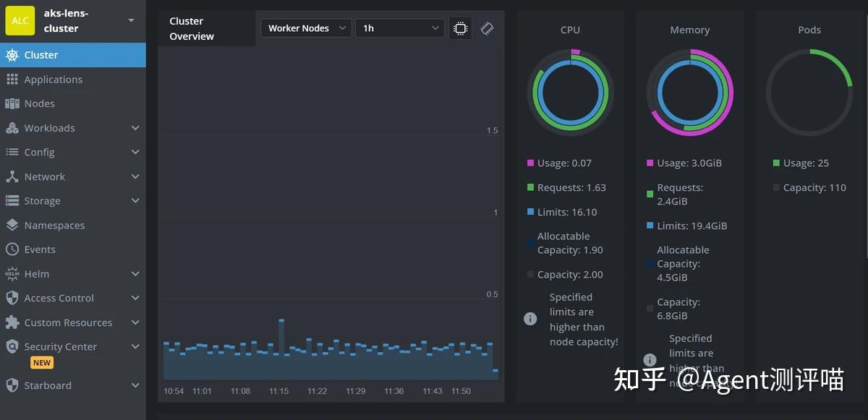This screenshot has height=420, width=868.
Task: Open the Applications menu item
Action: click(x=73, y=80)
